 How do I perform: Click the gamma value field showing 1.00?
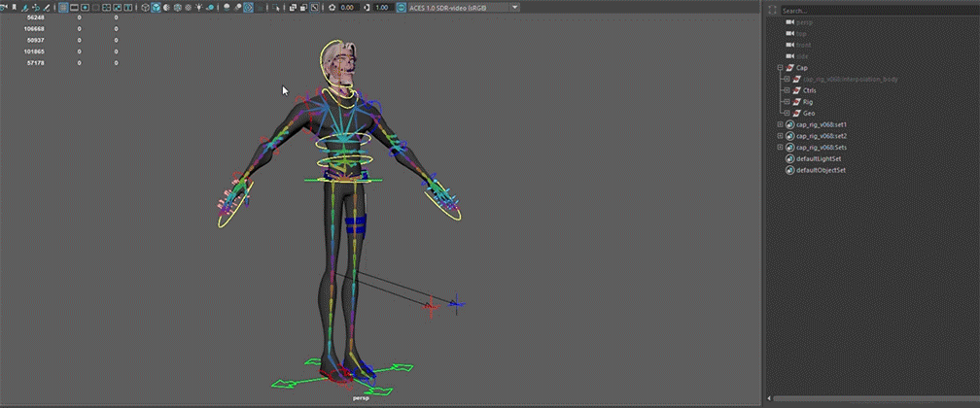[382, 7]
